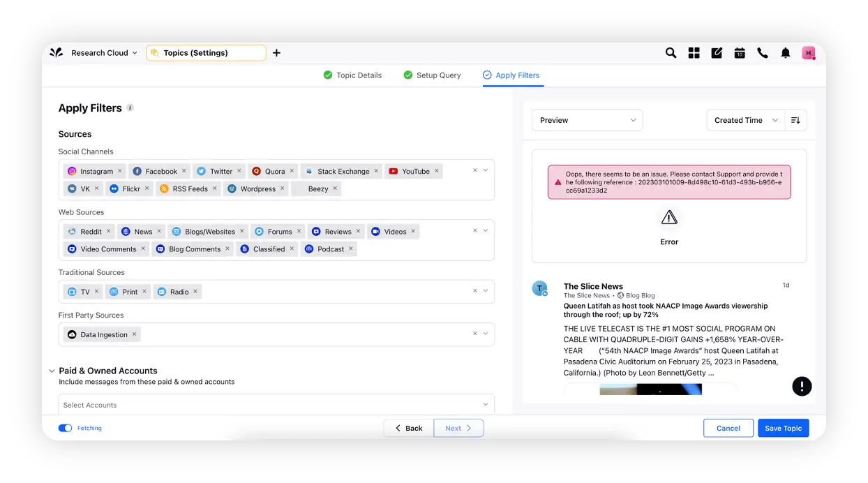The image size is (868, 483).
Task: Clear all Traditional Sources selections
Action: pyautogui.click(x=475, y=291)
